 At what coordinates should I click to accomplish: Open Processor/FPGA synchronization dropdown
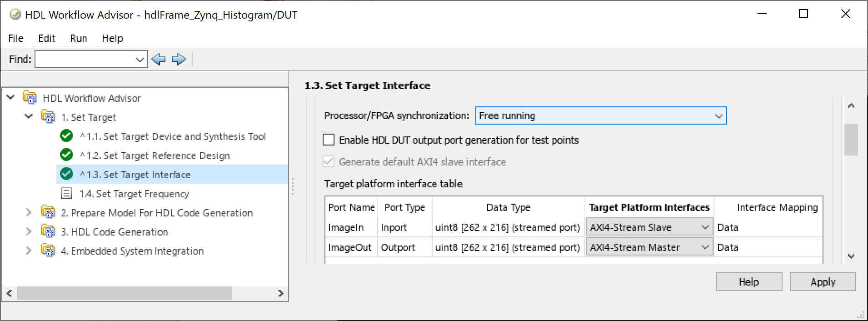(x=601, y=115)
